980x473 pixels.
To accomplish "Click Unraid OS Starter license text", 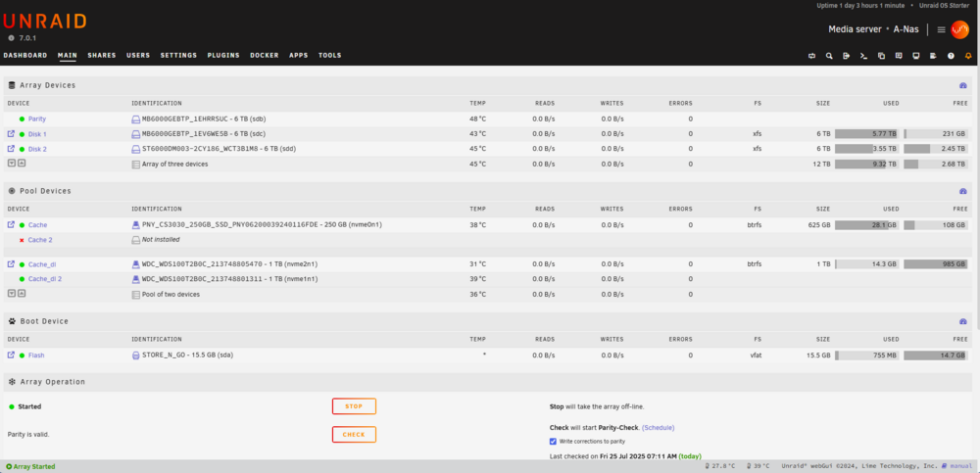I will click(947, 6).
